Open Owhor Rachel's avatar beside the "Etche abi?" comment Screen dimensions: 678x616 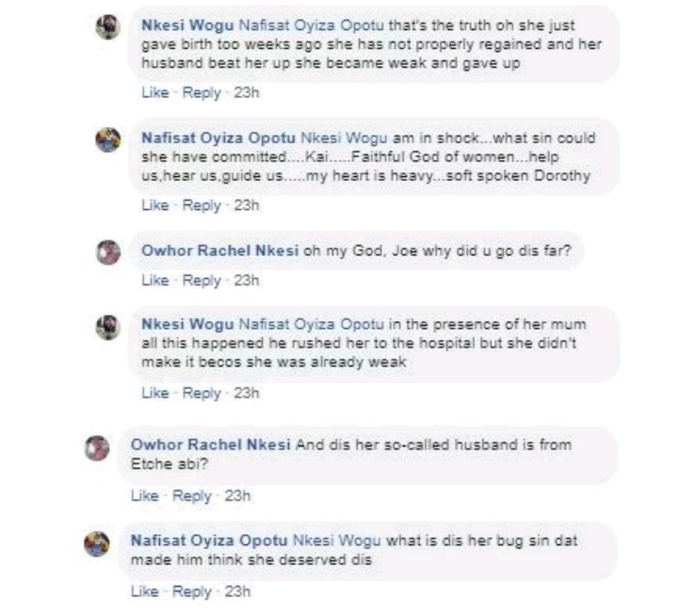tap(98, 446)
